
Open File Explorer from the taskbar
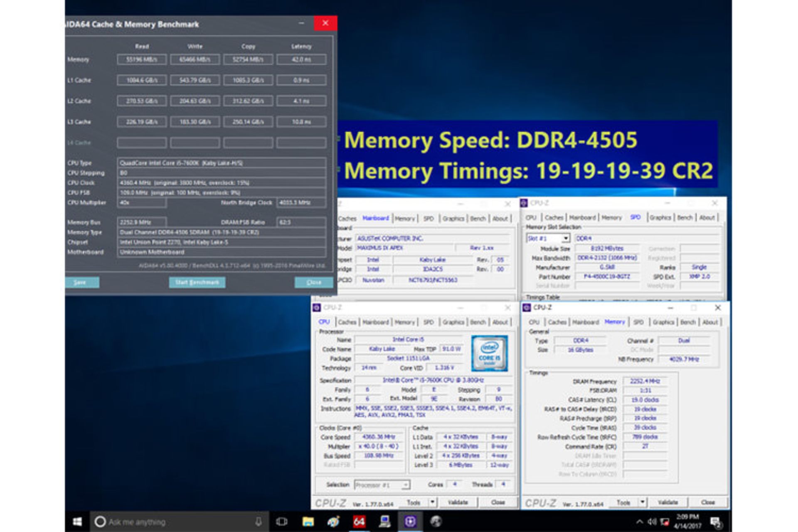(308, 522)
